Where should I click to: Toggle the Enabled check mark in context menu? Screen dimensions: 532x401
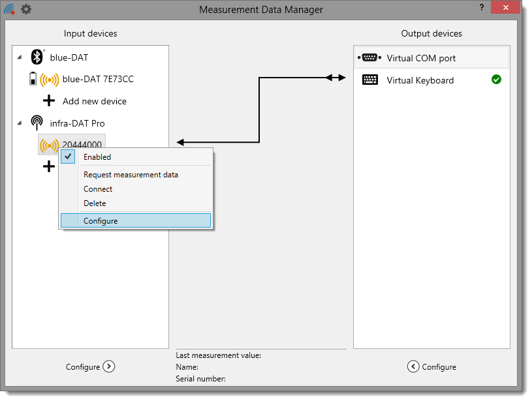coord(68,156)
